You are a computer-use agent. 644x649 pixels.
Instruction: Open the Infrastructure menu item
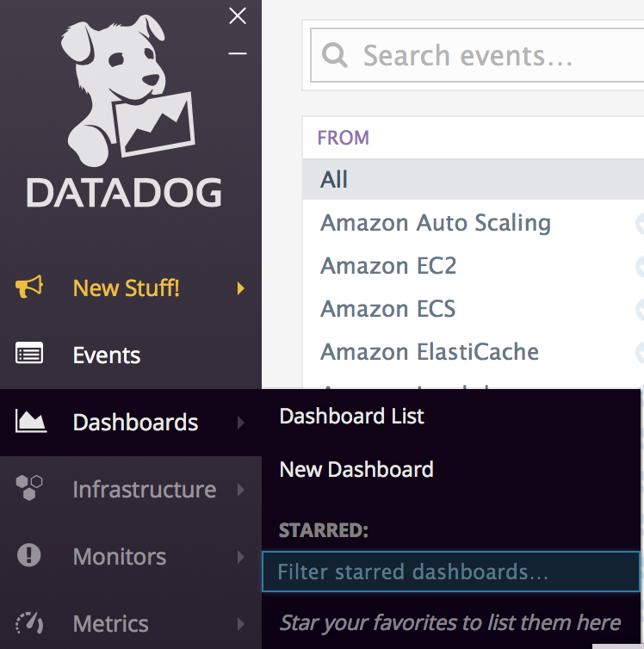(145, 490)
